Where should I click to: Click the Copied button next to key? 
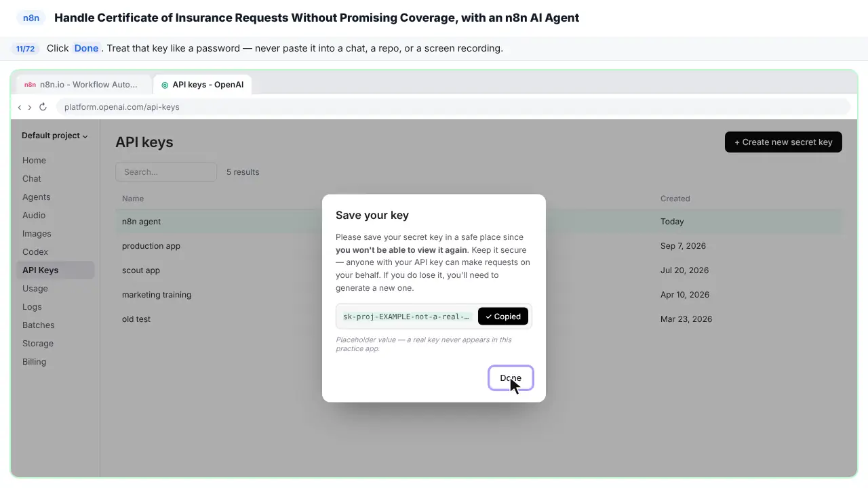pos(503,317)
